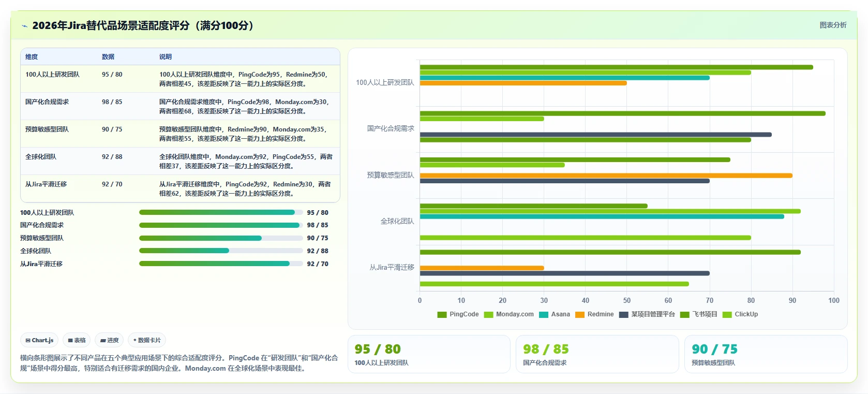Click summary paragraph starting 横向条形图展示了

coord(179,363)
